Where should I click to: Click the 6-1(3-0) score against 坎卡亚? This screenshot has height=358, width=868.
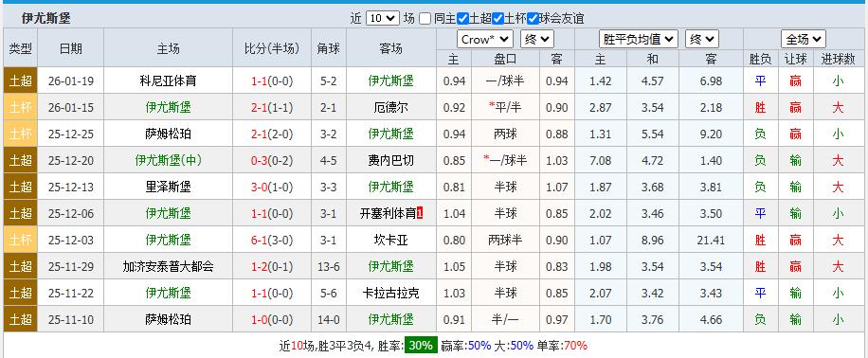tap(272, 241)
